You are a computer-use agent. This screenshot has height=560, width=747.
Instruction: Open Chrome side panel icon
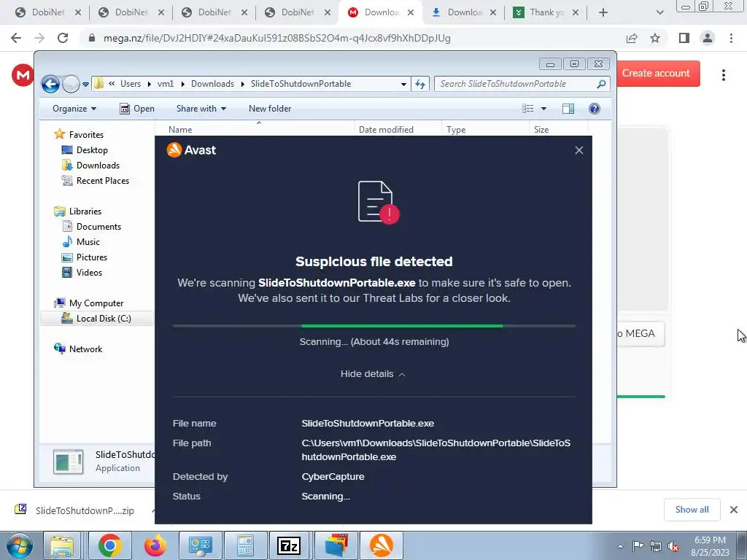click(x=684, y=38)
